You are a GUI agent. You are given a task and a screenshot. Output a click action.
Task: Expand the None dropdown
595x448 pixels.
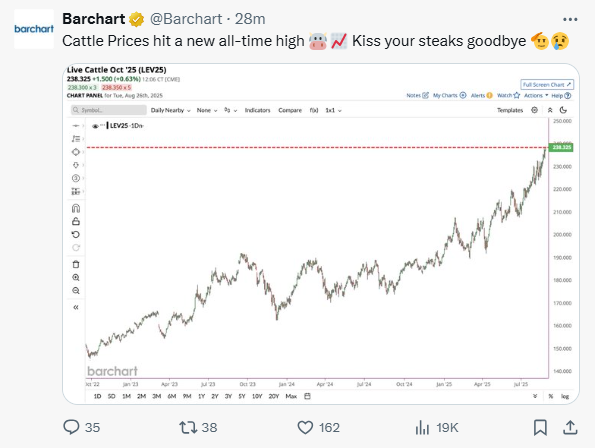(207, 110)
